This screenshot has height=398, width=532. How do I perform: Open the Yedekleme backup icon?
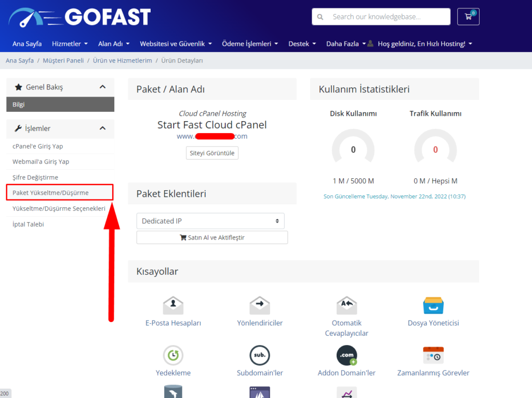(173, 355)
